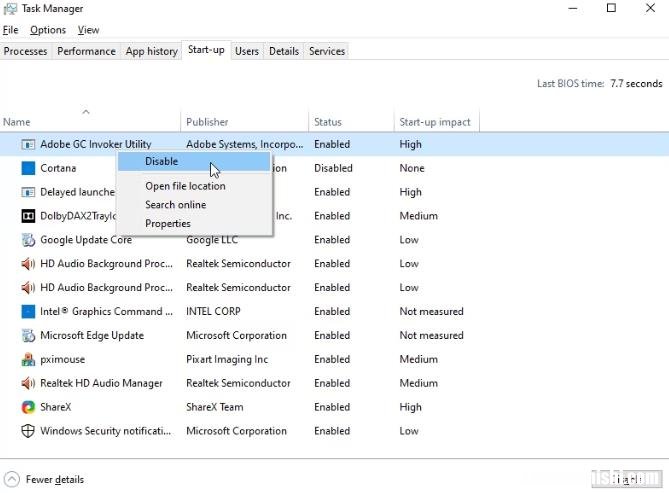Click Cortana's Disabled status cell
Viewport: 669px width, 493px height.
coord(333,168)
